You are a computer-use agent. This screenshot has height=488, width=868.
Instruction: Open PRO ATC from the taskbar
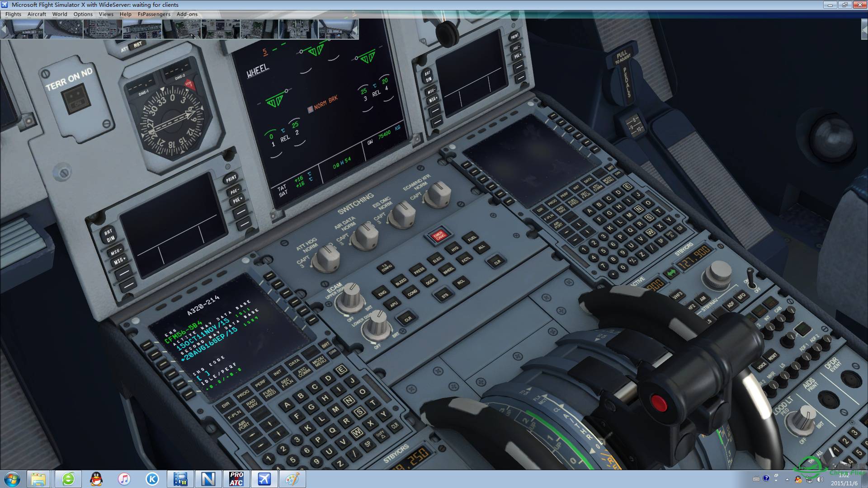236,479
